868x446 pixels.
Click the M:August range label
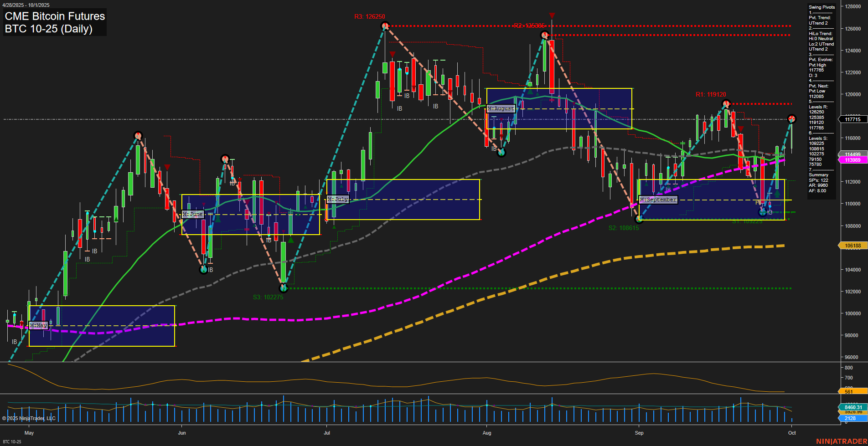pos(500,108)
